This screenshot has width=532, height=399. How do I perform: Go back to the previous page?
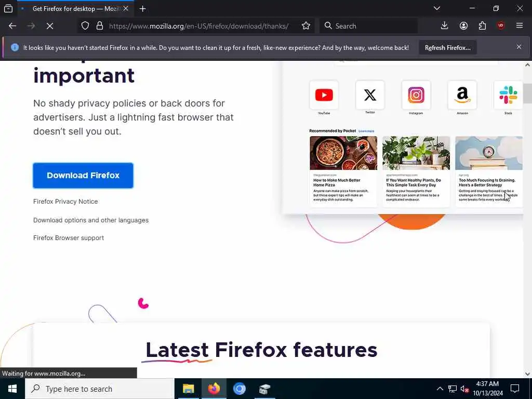[12, 26]
